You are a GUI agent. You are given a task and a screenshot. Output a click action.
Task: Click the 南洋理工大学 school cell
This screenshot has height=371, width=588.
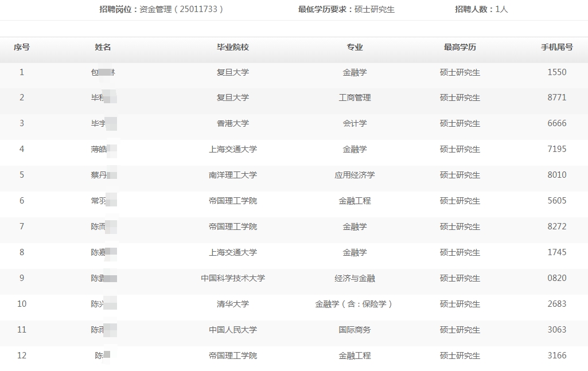[x=233, y=175]
